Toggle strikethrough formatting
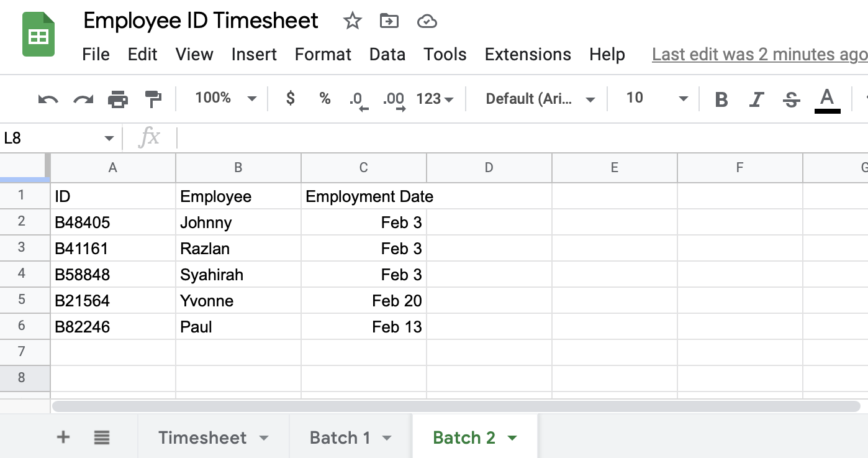The image size is (868, 458). tap(791, 99)
